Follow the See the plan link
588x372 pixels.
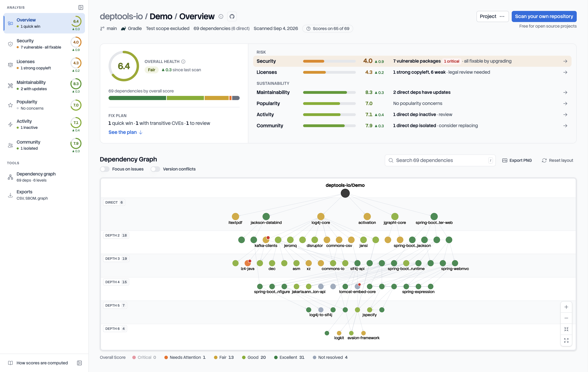click(x=126, y=132)
